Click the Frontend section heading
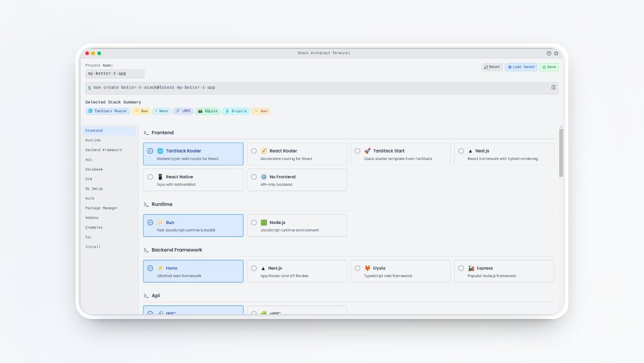The width and height of the screenshot is (644, 363). coord(163,133)
